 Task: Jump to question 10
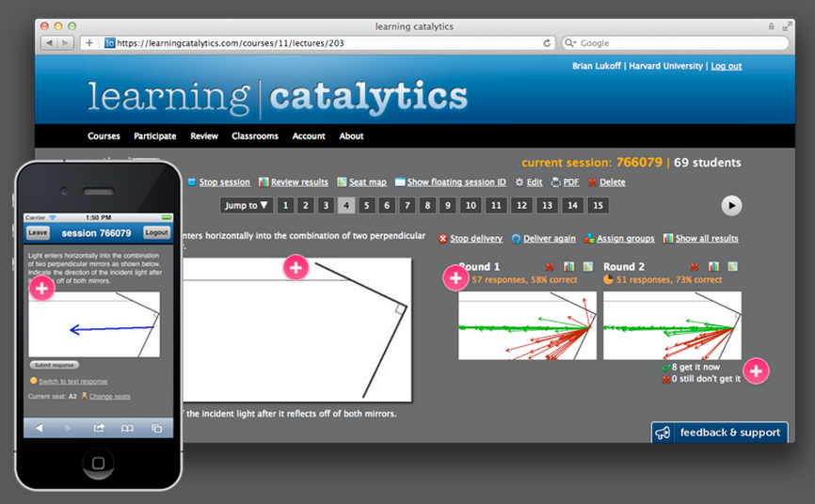(x=471, y=205)
